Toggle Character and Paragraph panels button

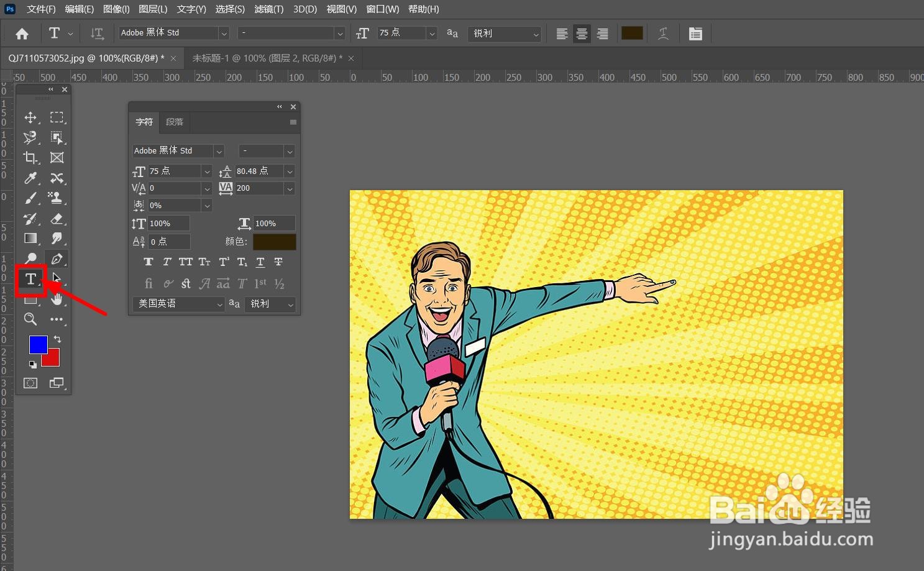tap(695, 34)
